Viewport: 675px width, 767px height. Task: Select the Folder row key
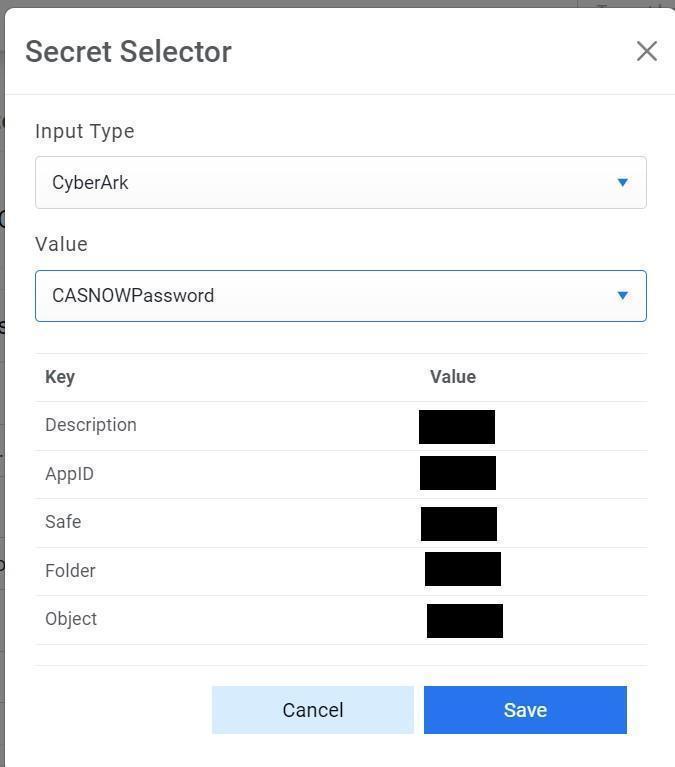point(70,571)
